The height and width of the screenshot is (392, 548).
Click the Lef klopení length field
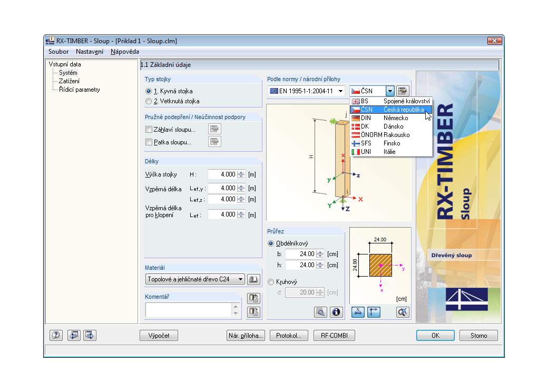point(222,214)
